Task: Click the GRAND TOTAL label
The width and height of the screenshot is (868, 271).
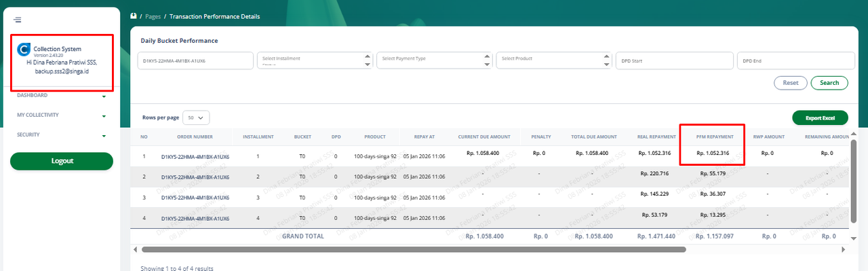Action: pyautogui.click(x=302, y=236)
